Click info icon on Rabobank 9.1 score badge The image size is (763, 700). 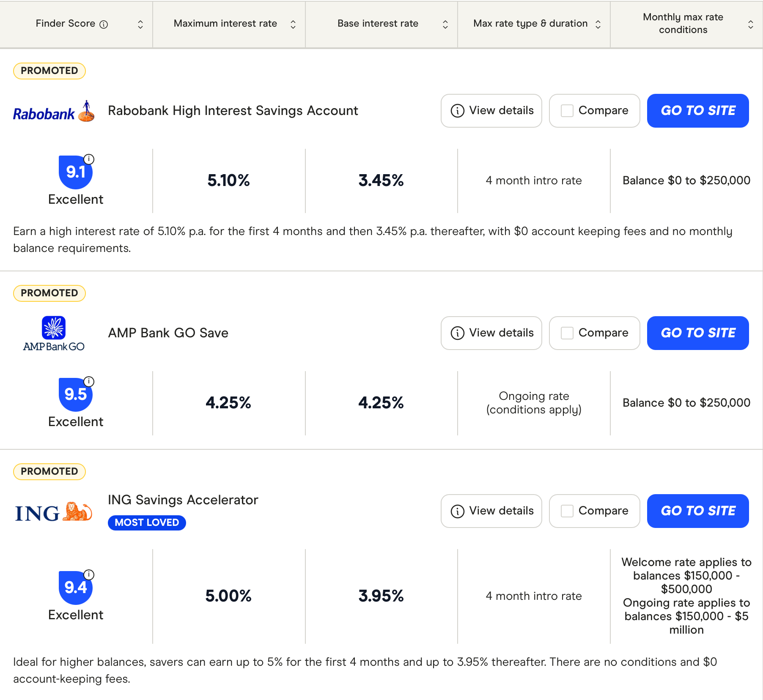89,159
